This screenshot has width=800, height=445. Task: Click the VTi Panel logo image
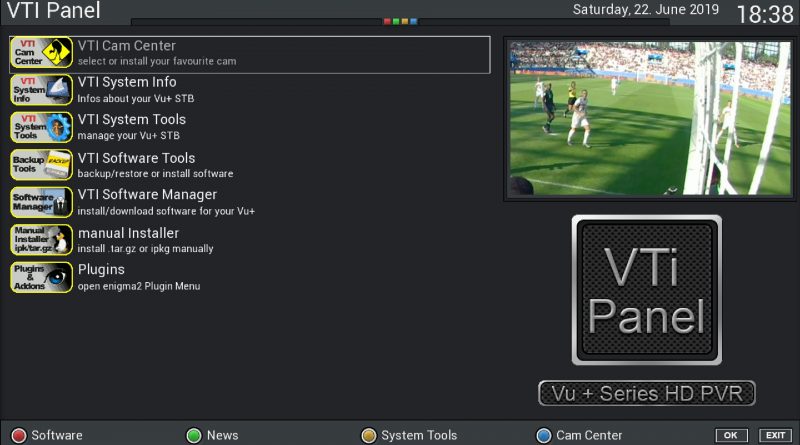646,290
